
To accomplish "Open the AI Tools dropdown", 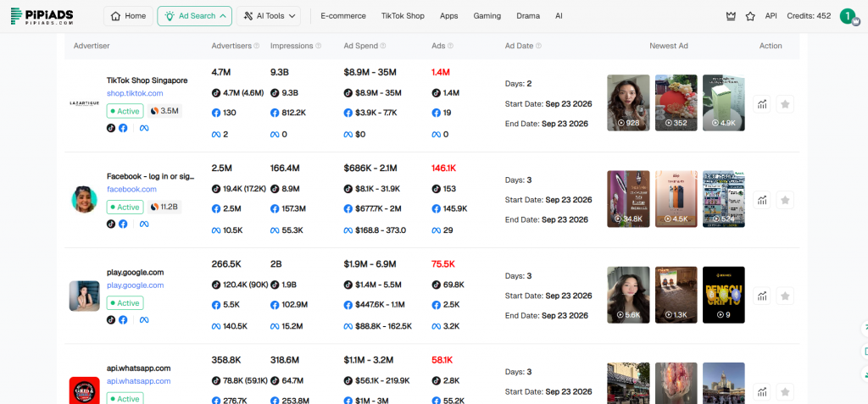I will coord(269,16).
